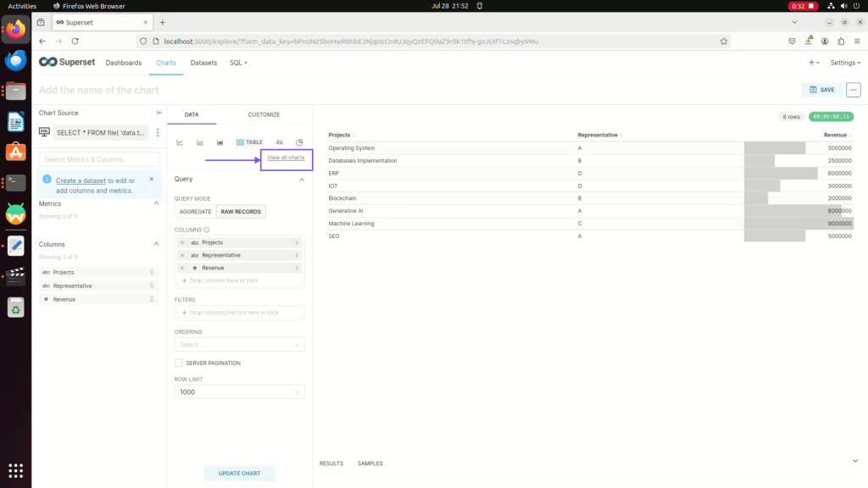Select the line chart type icon
Screen dimensions: 868x488
(x=180, y=142)
